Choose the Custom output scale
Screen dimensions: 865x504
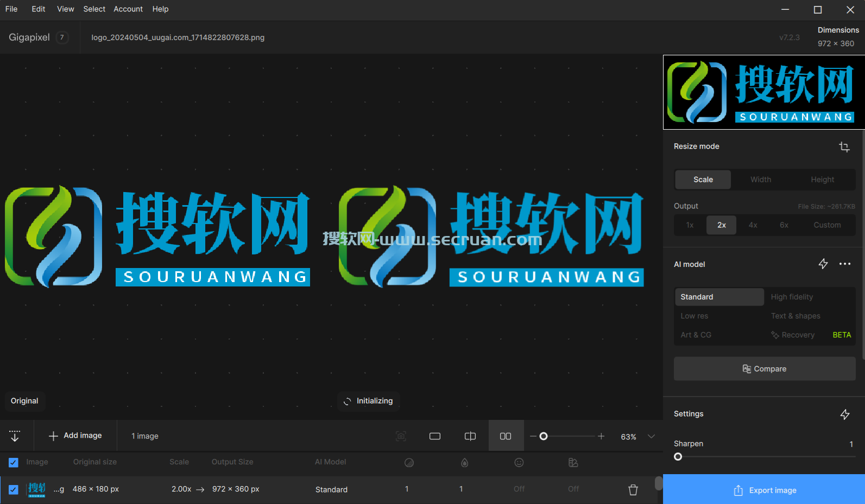[x=827, y=225]
